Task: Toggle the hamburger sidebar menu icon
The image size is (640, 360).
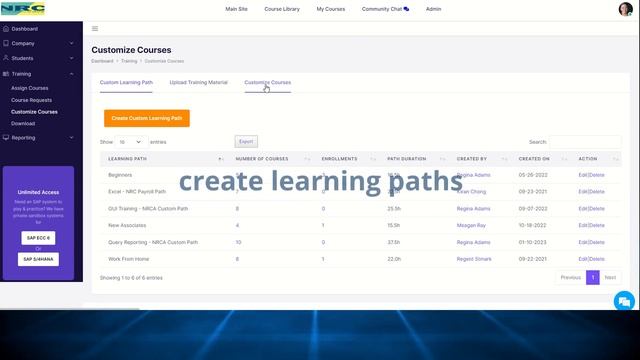Action: coord(95,29)
